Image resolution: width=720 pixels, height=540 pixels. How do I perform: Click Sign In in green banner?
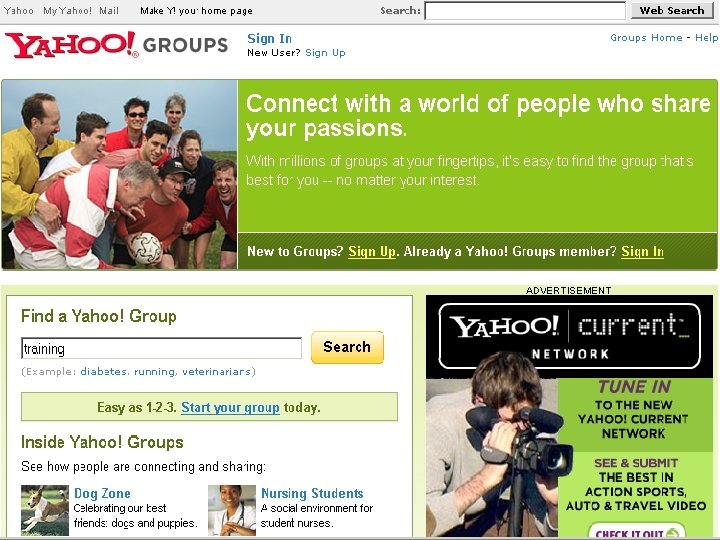(x=642, y=252)
